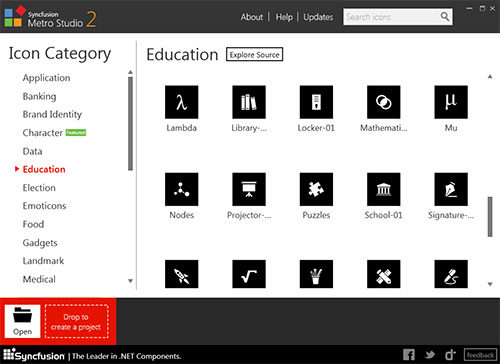The width and height of the screenshot is (500, 364).
Task: Click the Open folder icon
Action: tap(22, 321)
